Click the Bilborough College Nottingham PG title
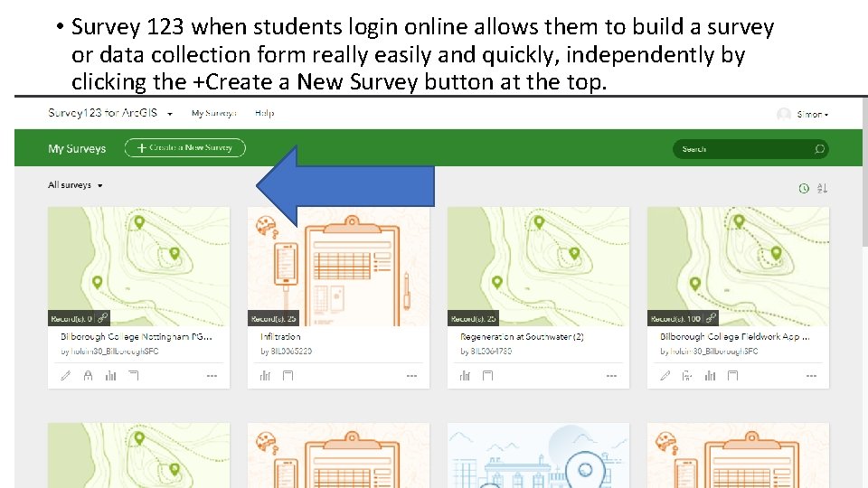Viewport: 868px width, 488px height. (137, 336)
